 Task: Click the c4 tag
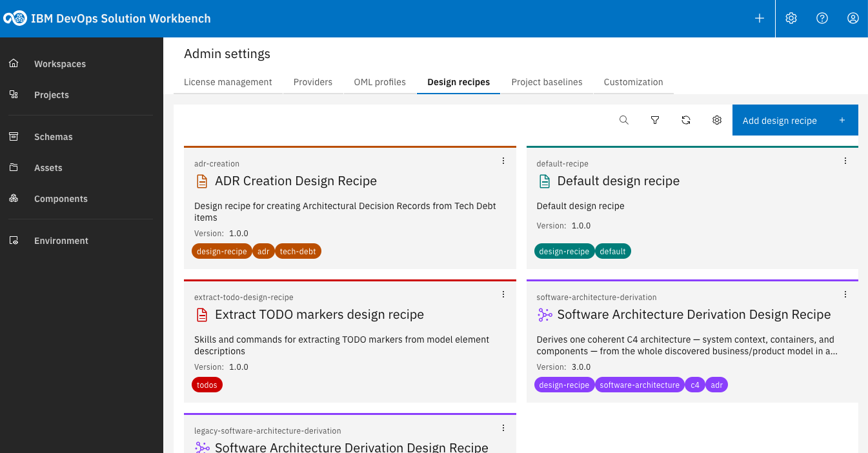(695, 385)
